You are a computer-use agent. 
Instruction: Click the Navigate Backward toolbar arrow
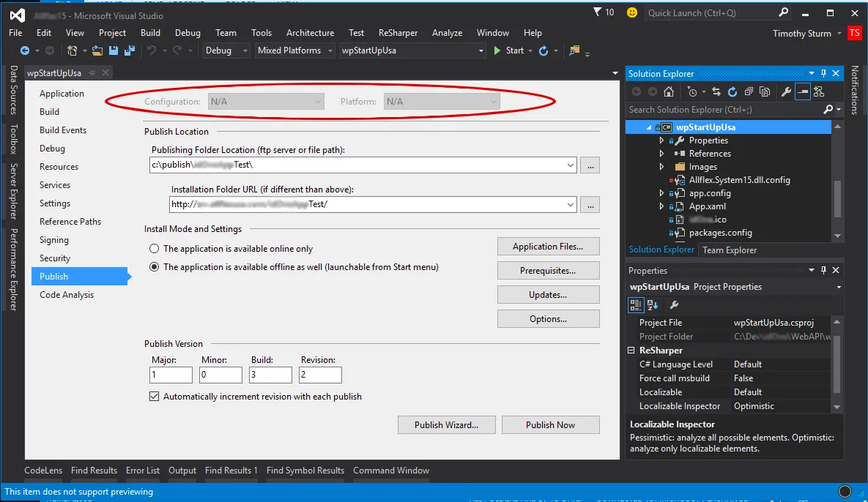coord(24,50)
